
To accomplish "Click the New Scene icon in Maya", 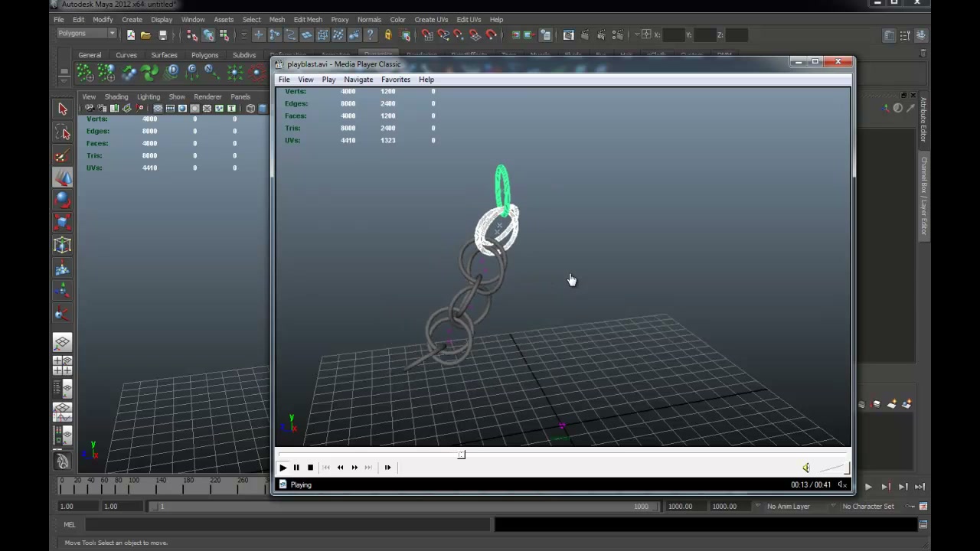I will click(x=130, y=35).
